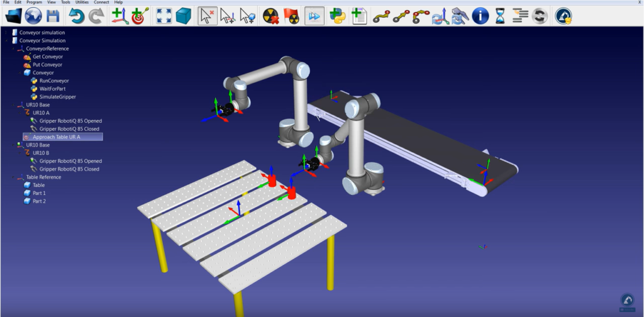This screenshot has height=317, width=644.
Task: Collapse the UR10 A robot node
Action: (x=20, y=113)
